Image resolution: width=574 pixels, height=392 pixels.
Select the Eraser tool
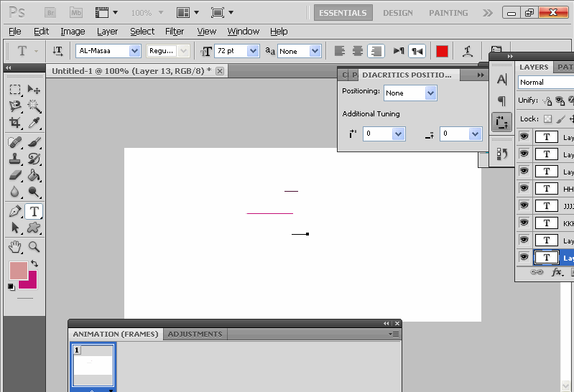tap(15, 175)
